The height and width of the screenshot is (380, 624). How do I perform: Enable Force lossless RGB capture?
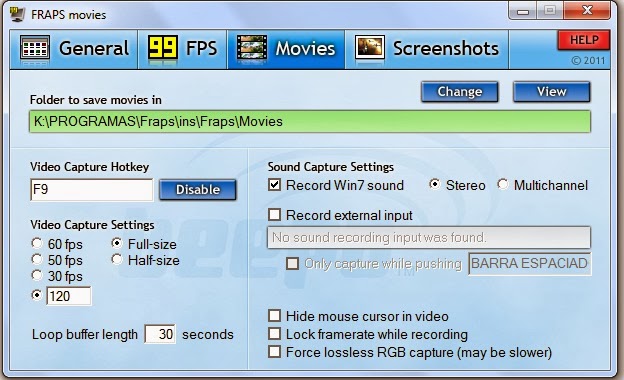(x=275, y=352)
